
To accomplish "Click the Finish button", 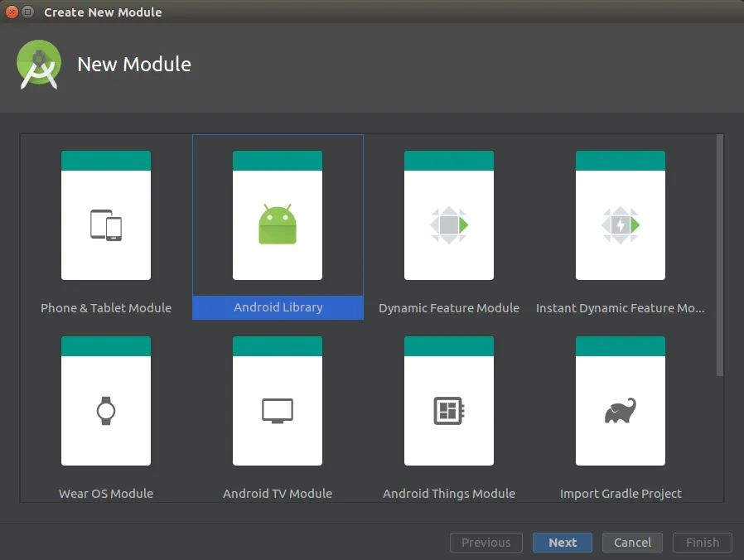I will click(x=703, y=543).
